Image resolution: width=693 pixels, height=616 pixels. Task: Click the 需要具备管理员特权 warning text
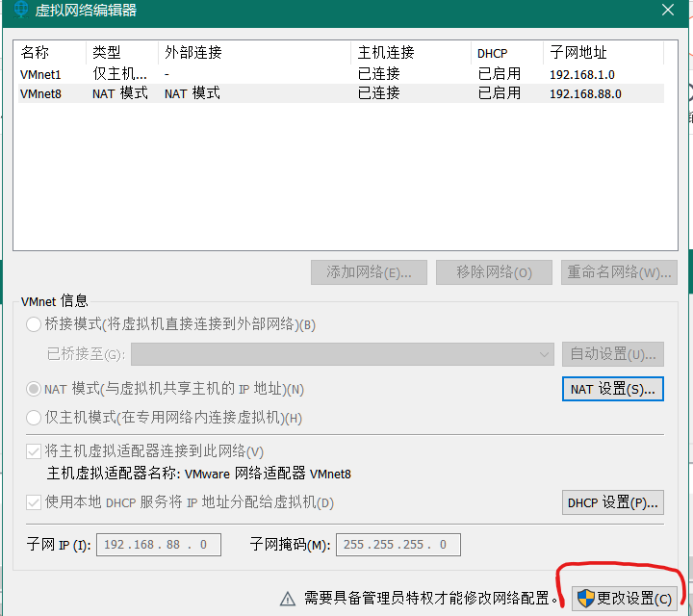point(430,599)
